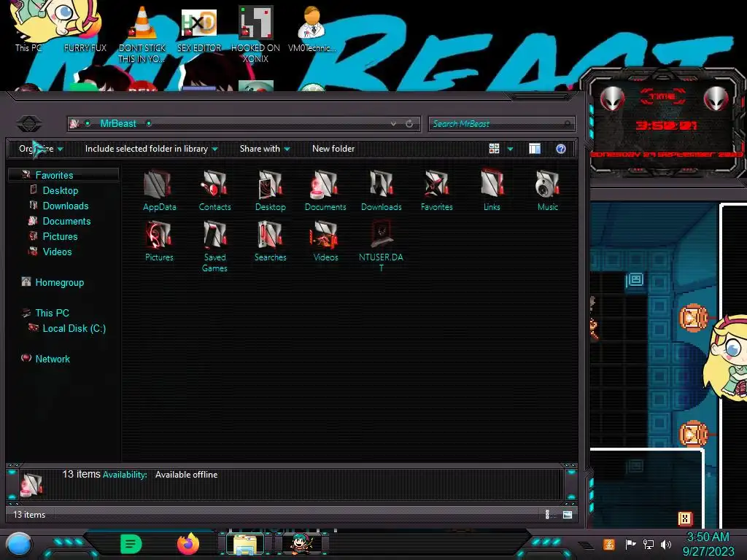Expand Include selected folder in library menu
Viewport: 747px width, 560px height.
click(152, 149)
